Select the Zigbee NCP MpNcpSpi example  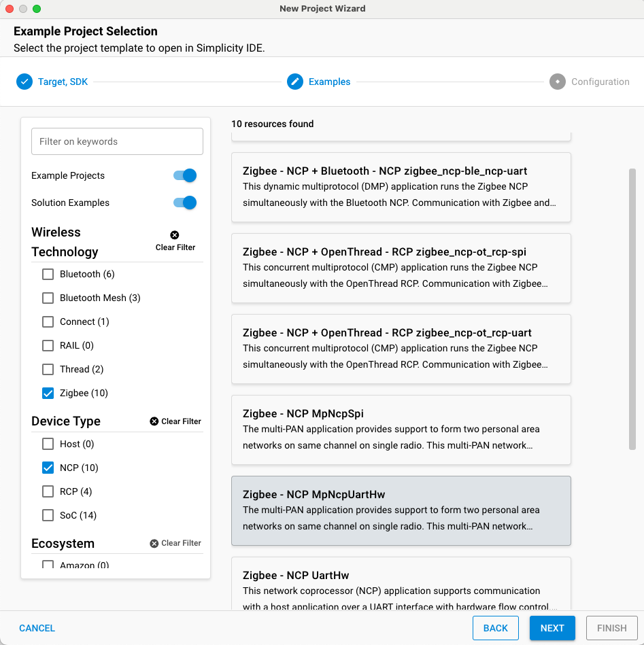click(401, 430)
